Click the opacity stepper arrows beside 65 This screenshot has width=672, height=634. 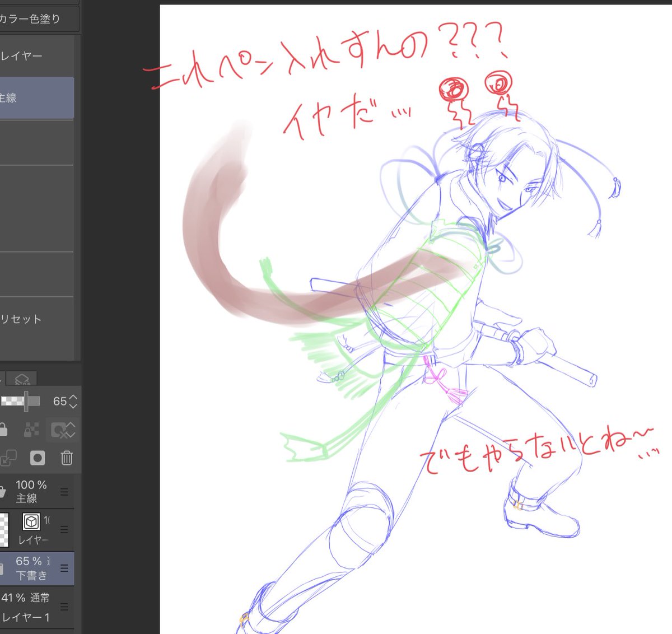[73, 402]
